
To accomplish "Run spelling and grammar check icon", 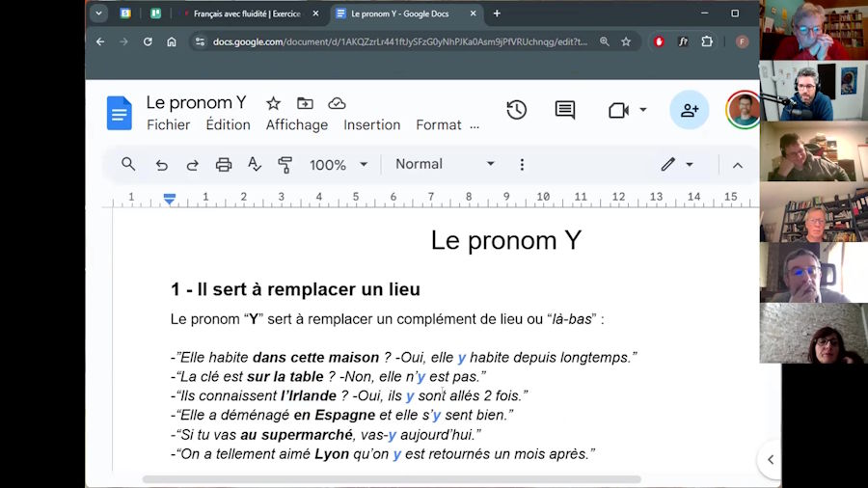I will pos(255,165).
